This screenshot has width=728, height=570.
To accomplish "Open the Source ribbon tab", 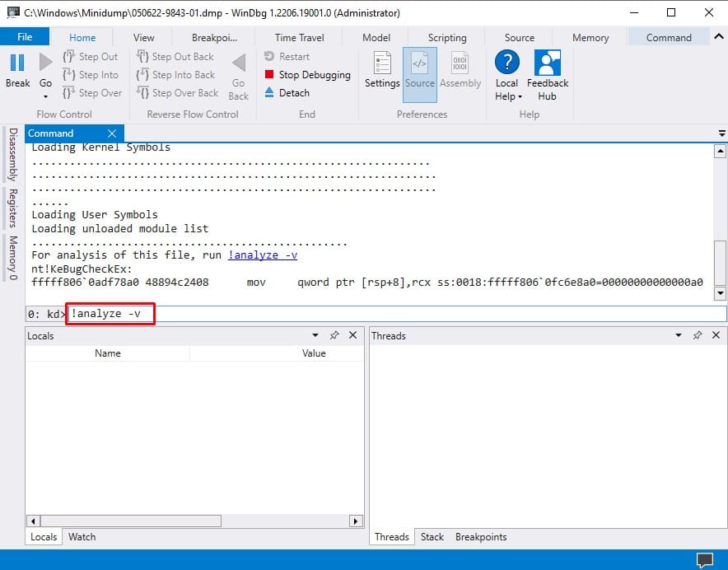I will click(x=519, y=38).
